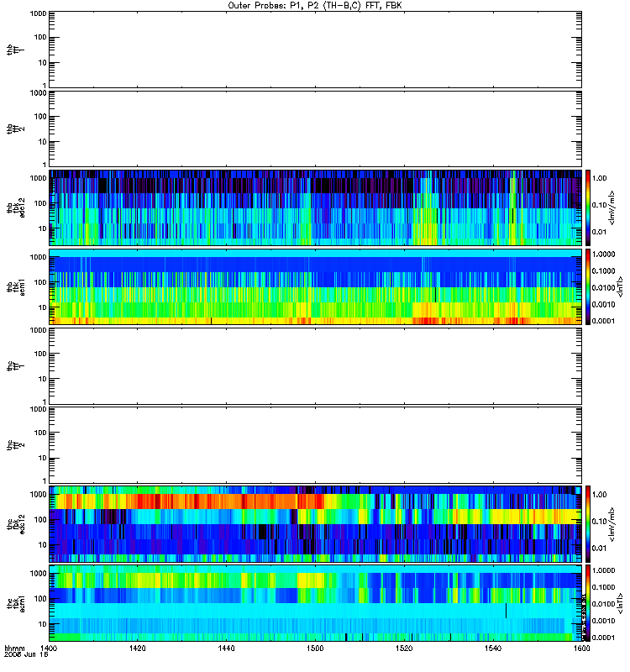
Task: Click the thb edc12 mV/m color bar
Action: click(588, 207)
